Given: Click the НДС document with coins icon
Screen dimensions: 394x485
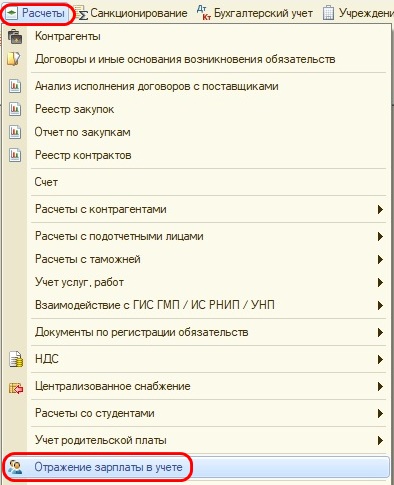Looking at the screenshot, I should (x=16, y=359).
